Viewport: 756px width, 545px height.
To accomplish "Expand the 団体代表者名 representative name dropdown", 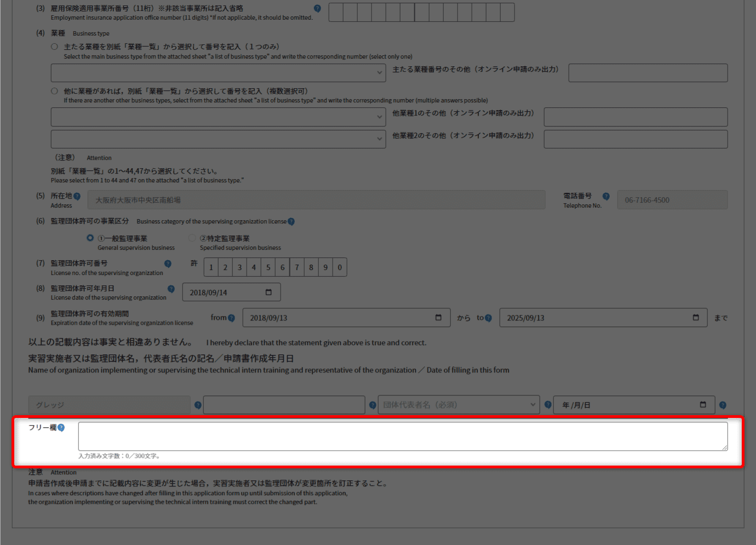I will [459, 405].
